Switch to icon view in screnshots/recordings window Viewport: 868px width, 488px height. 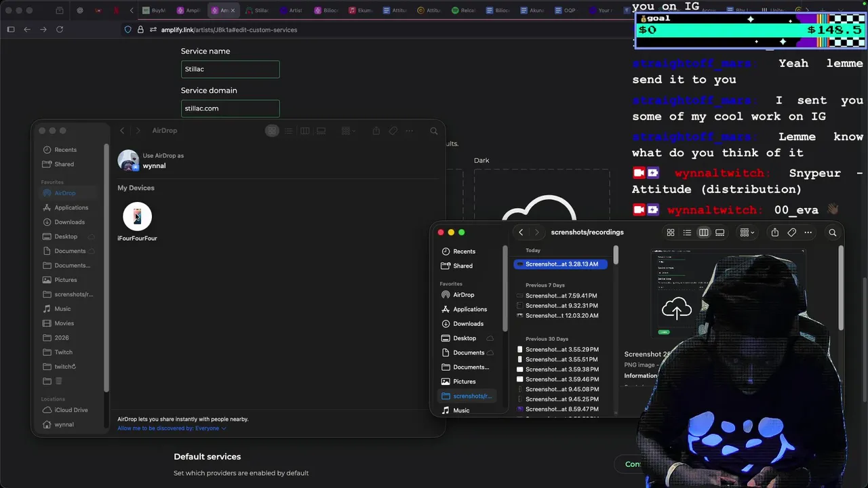[671, 232]
